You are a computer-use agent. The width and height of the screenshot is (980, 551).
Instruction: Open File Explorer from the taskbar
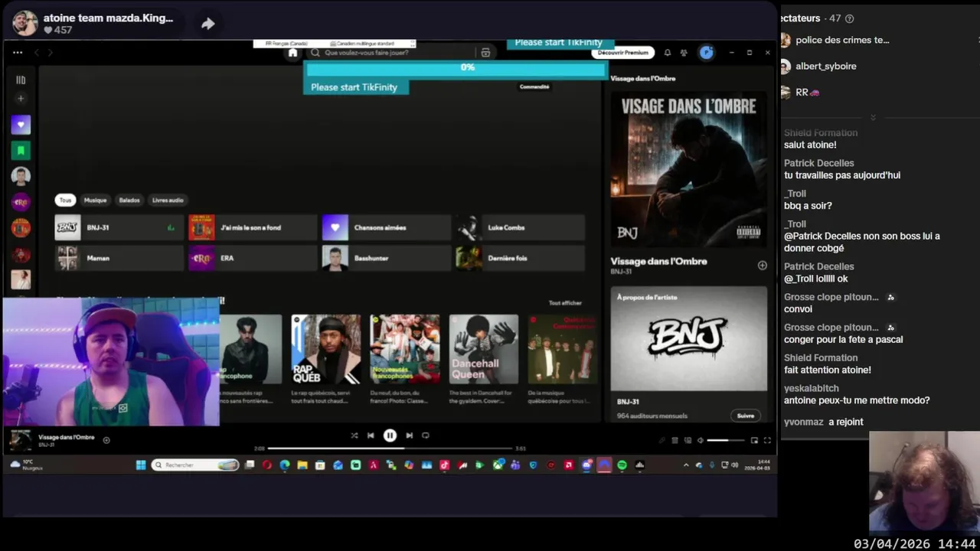pyautogui.click(x=302, y=465)
